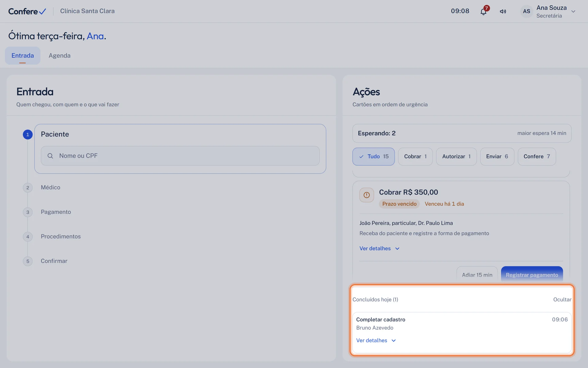Switch to the Entrada tab

click(x=23, y=56)
